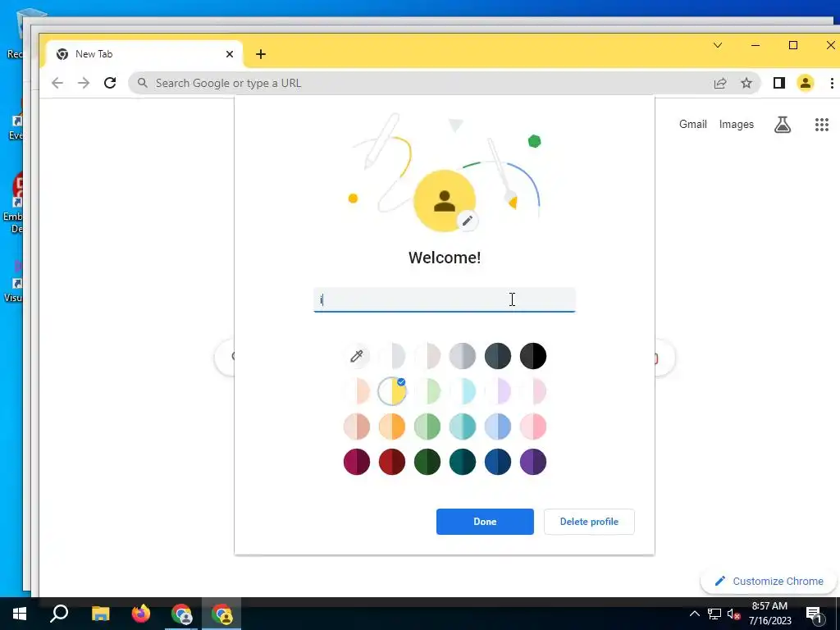The height and width of the screenshot is (630, 840).
Task: Click the muted volume tray icon
Action: click(734, 614)
